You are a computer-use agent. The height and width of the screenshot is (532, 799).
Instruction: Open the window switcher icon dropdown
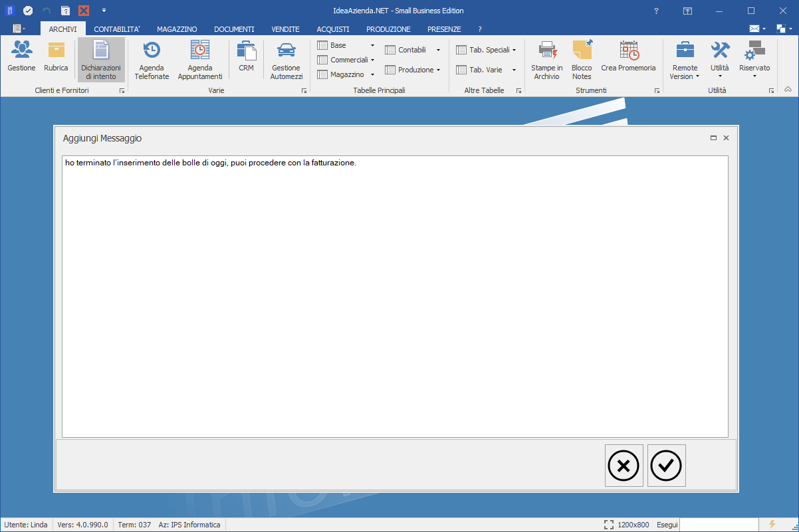coord(784,29)
